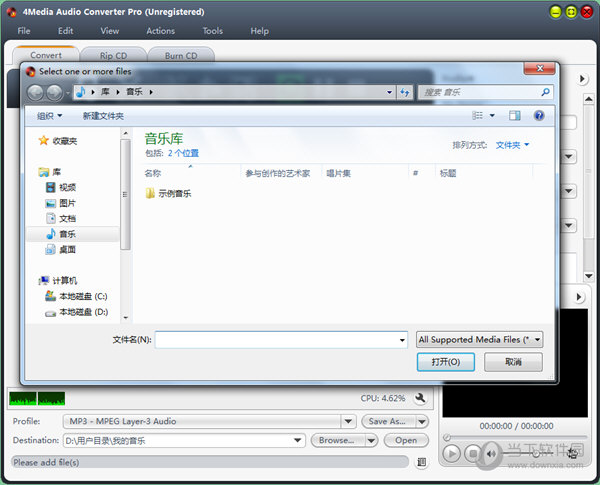Viewport: 600px width, 485px height.
Task: Select 库 in the navigation pane
Action: pyautogui.click(x=50, y=172)
